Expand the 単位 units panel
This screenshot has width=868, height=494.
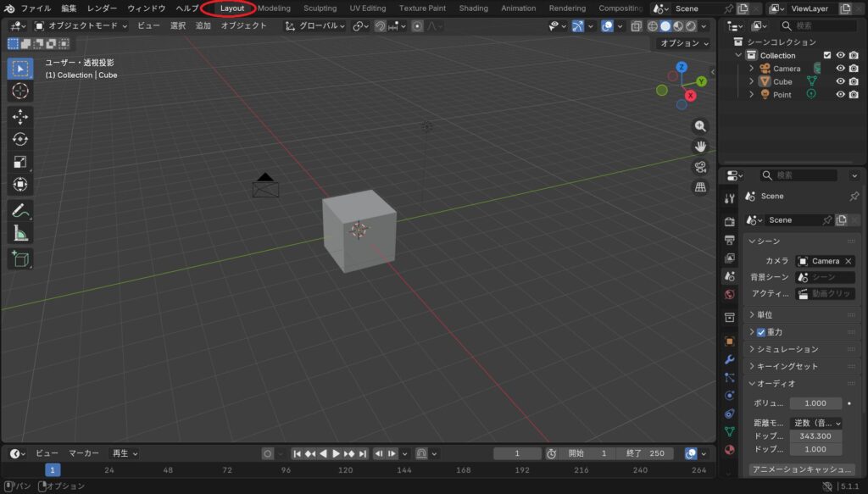[x=765, y=314]
